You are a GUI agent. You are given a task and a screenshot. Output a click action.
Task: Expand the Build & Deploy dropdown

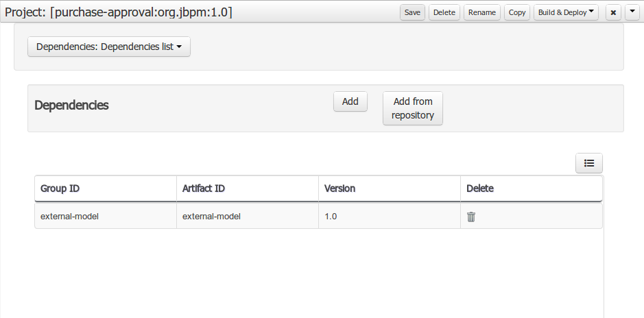pos(566,12)
